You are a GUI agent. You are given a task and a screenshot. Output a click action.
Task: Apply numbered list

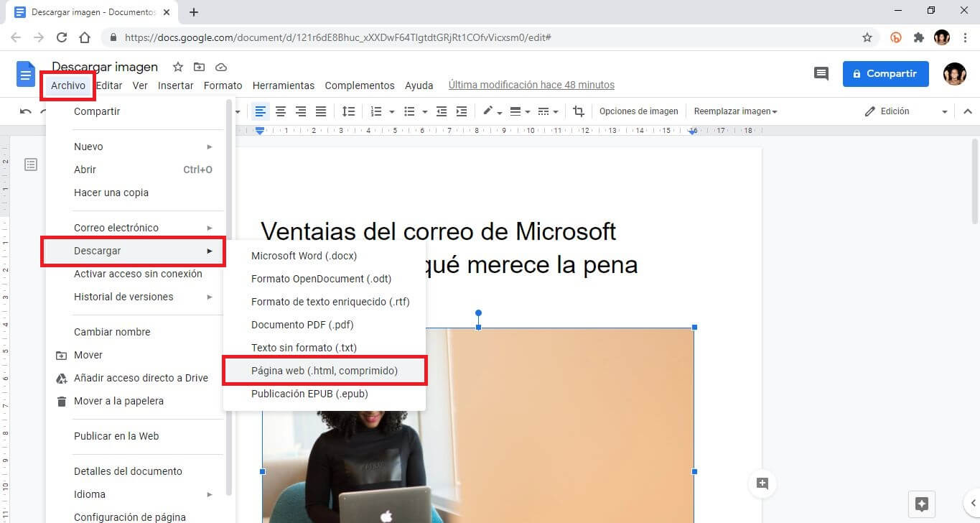pyautogui.click(x=376, y=111)
